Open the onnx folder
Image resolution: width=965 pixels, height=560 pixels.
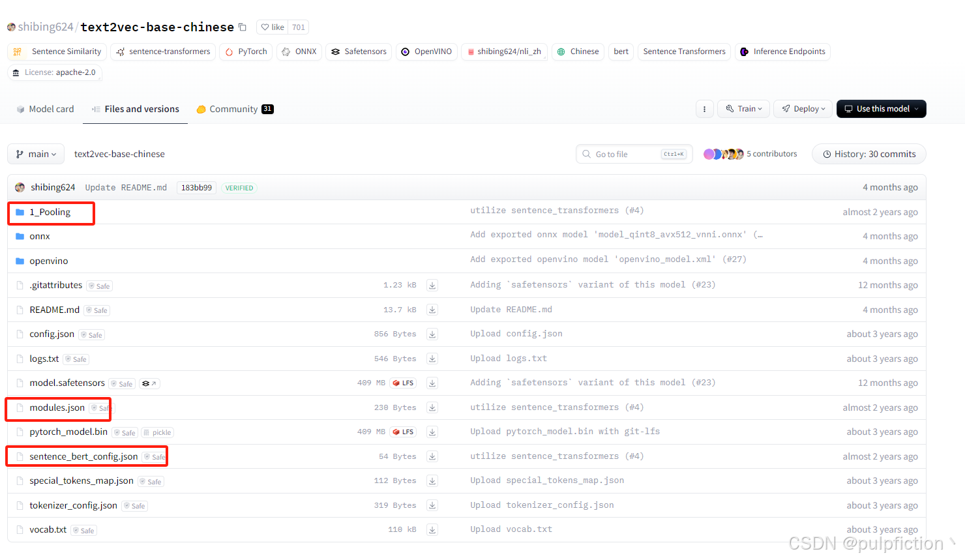39,236
